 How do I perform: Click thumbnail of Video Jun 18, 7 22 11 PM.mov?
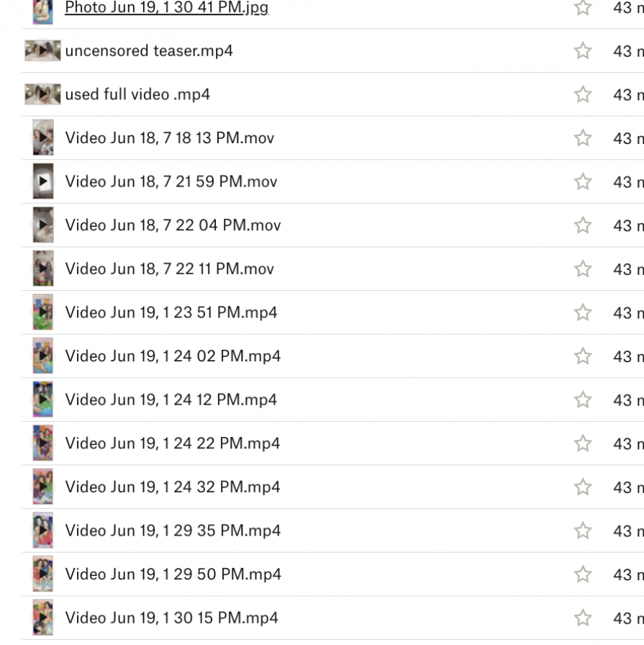[x=42, y=269]
